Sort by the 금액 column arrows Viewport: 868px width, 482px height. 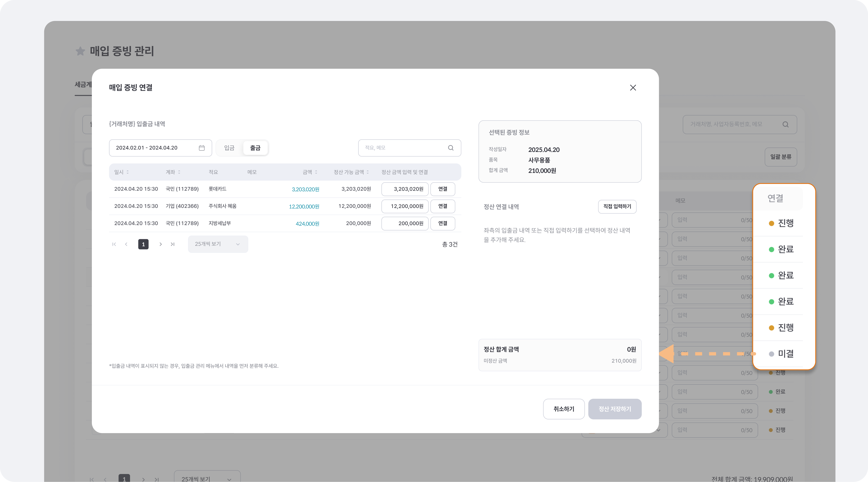[316, 172]
